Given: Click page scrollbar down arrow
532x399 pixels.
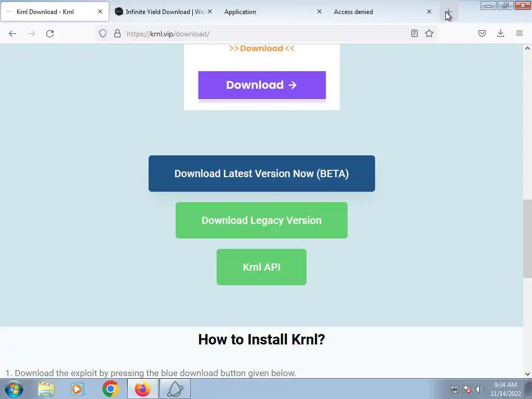Looking at the screenshot, I should click(528, 374).
